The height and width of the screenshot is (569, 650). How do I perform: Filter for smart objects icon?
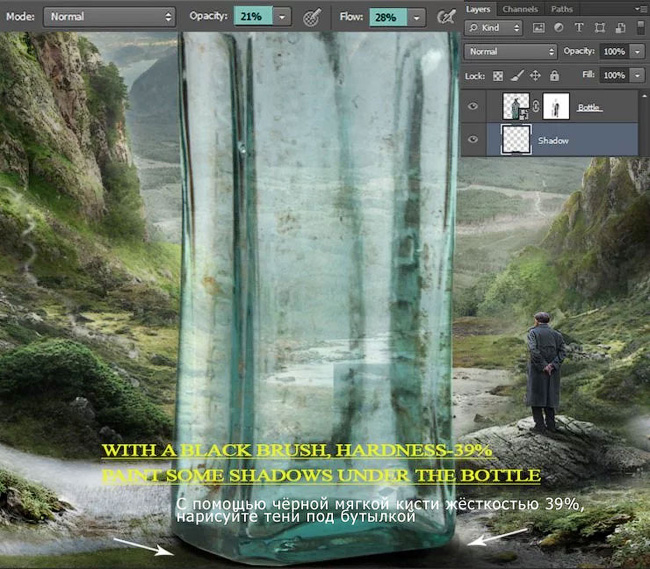620,28
